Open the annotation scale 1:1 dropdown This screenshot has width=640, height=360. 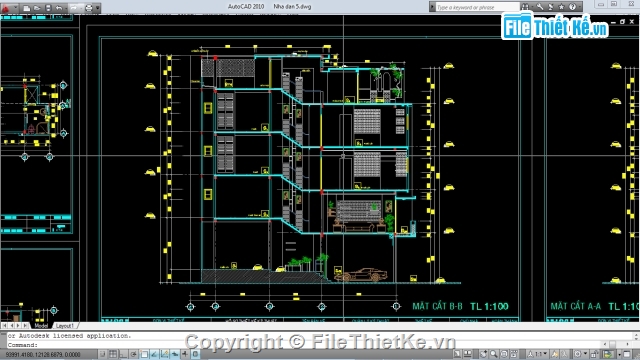[x=539, y=354]
